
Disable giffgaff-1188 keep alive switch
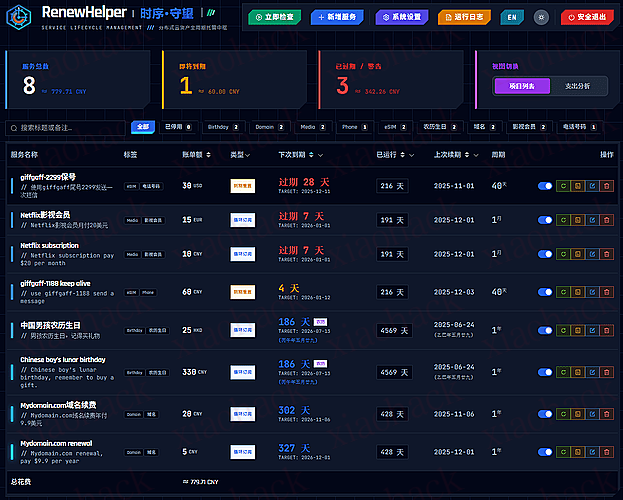(545, 292)
